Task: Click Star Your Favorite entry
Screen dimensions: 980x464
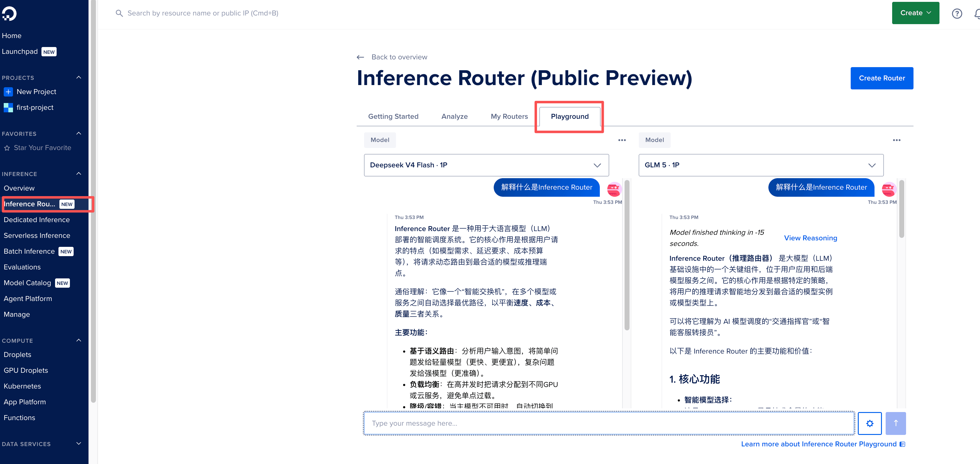Action: [43, 148]
